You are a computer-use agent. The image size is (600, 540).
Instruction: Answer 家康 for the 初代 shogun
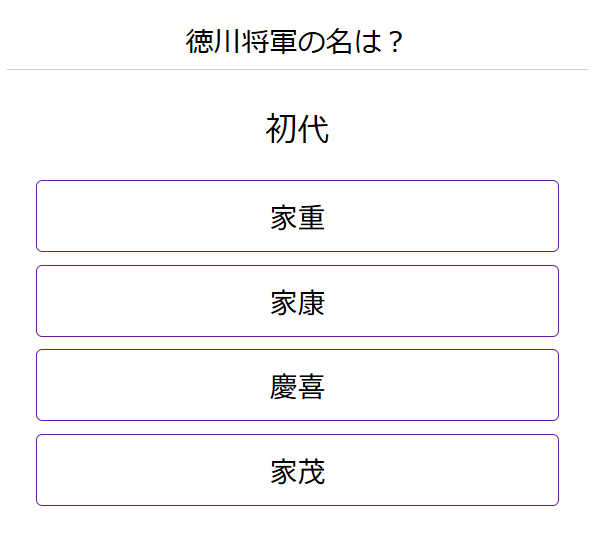pos(297,301)
